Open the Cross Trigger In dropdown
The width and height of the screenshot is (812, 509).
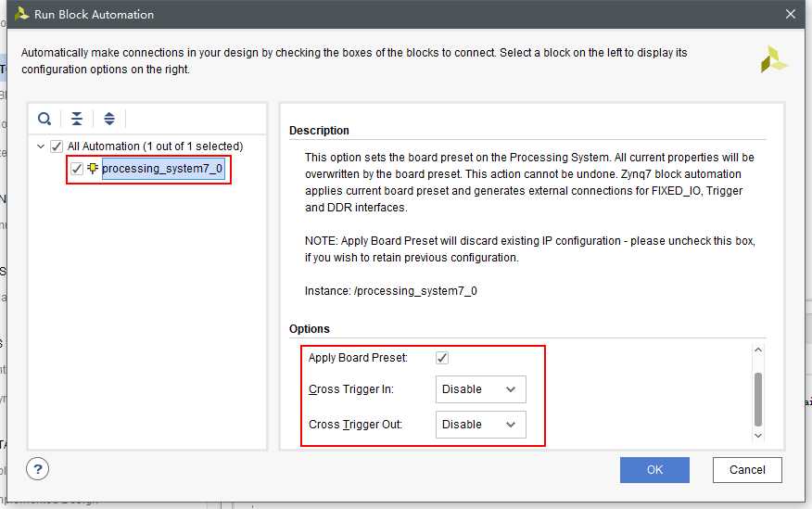[480, 389]
